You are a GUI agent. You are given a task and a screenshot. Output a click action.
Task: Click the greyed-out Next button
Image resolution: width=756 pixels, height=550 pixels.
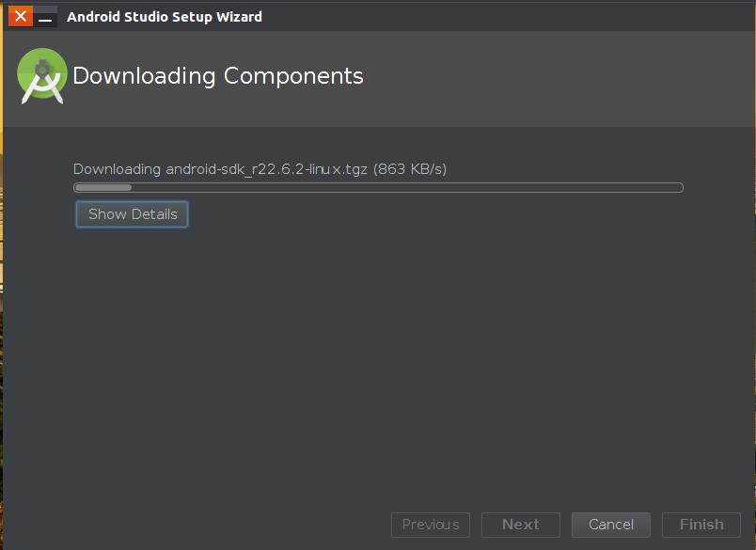click(x=521, y=525)
